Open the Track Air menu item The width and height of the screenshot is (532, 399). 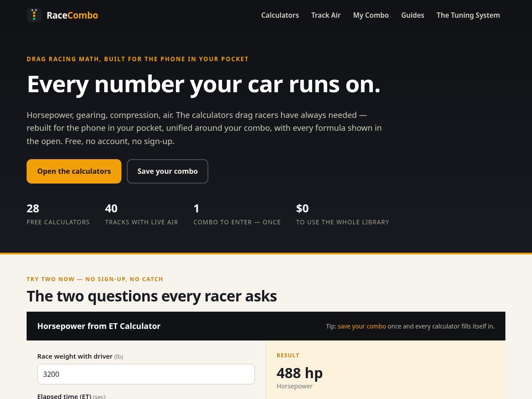[326, 15]
